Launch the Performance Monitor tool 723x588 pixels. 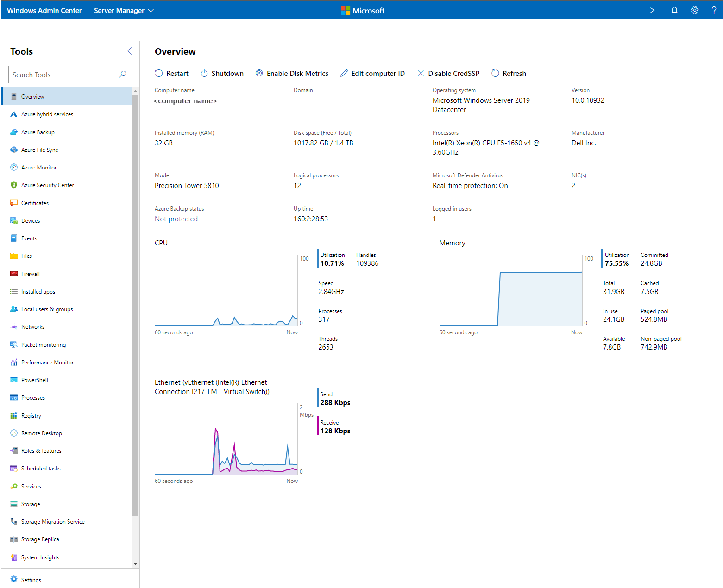pos(47,362)
